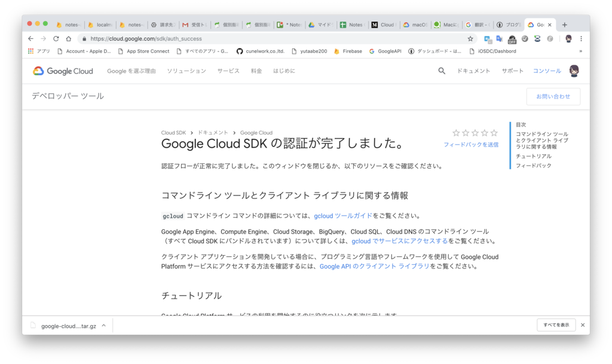The width and height of the screenshot is (612, 364).
Task: Click the gcloud でサービスにアクセスする link
Action: tap(400, 241)
